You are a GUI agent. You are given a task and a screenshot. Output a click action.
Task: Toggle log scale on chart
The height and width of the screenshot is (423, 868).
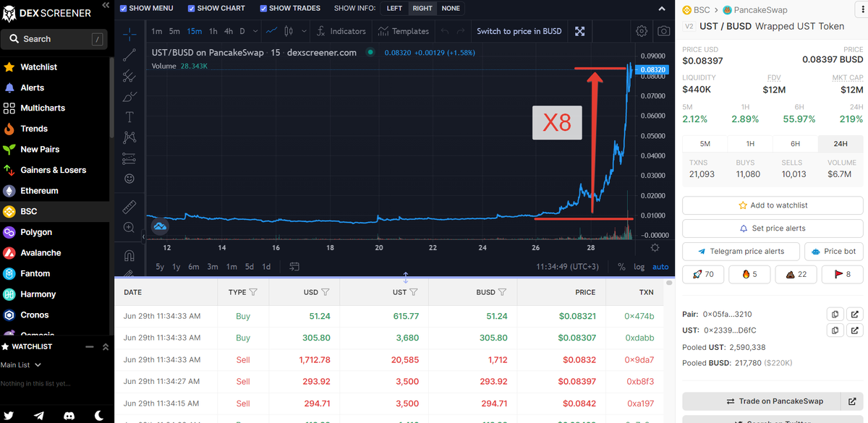coord(639,267)
